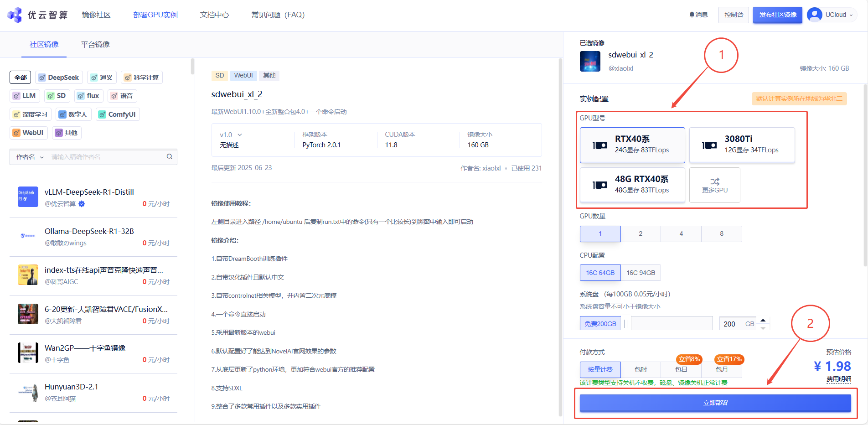The image size is (868, 425).
Task: Click the vLLM-DeepSeek-R1-Distill image icon
Action: pos(28,197)
